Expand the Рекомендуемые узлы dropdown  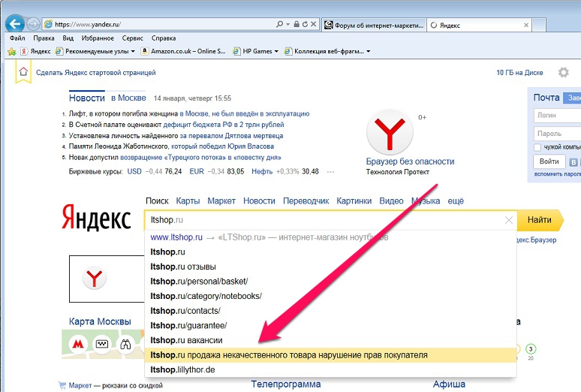133,51
